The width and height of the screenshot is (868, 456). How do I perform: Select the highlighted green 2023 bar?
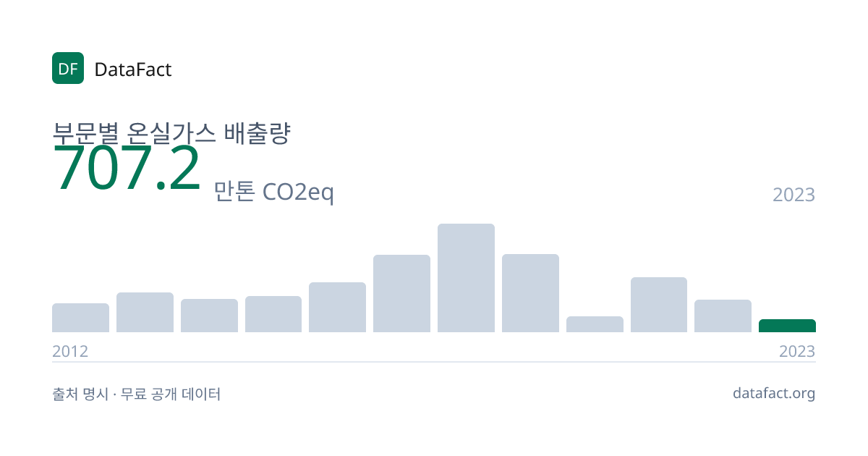pyautogui.click(x=787, y=326)
